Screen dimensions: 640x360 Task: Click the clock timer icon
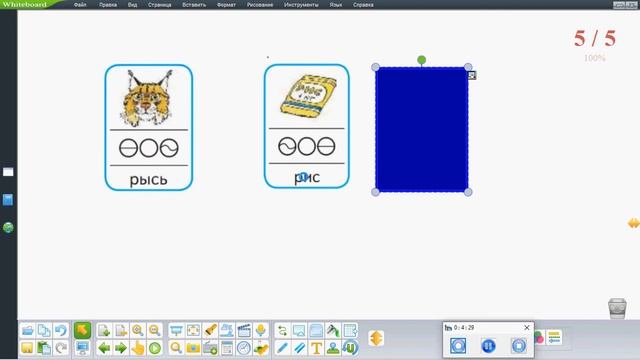244,348
